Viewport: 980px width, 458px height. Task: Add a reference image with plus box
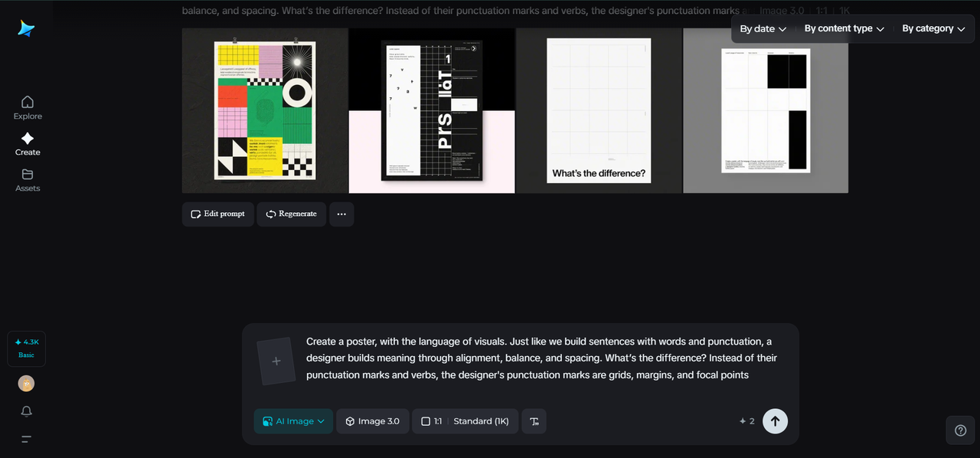[x=276, y=361]
